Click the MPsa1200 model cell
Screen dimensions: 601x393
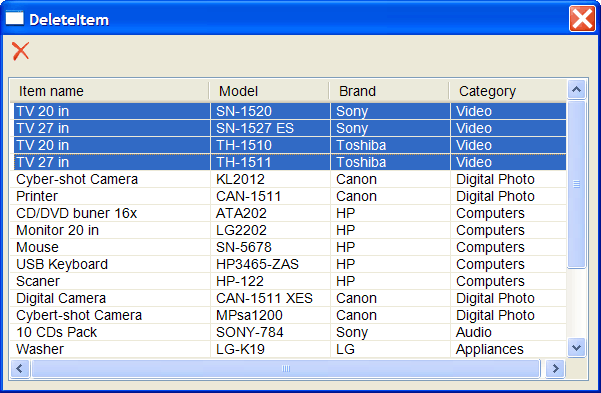coord(270,315)
